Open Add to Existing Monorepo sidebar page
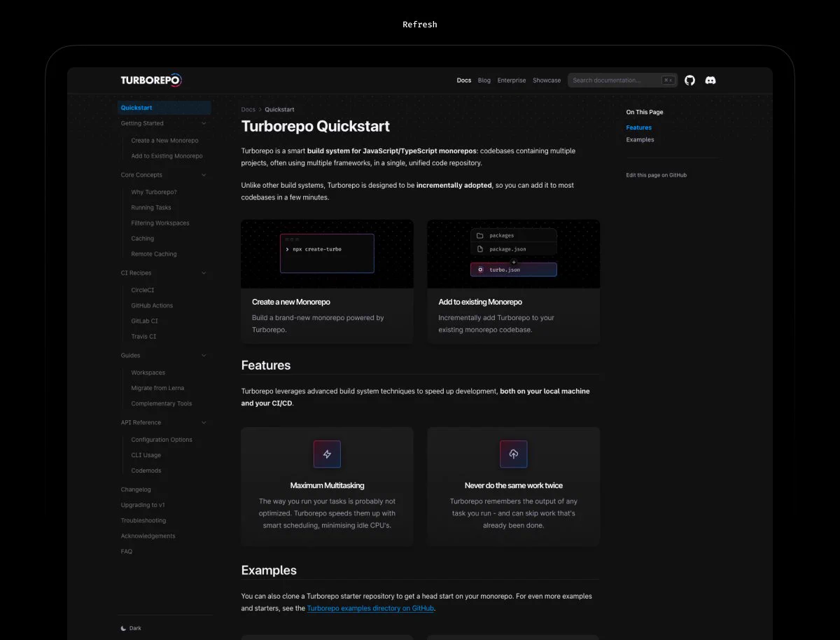The width and height of the screenshot is (840, 640). (167, 156)
